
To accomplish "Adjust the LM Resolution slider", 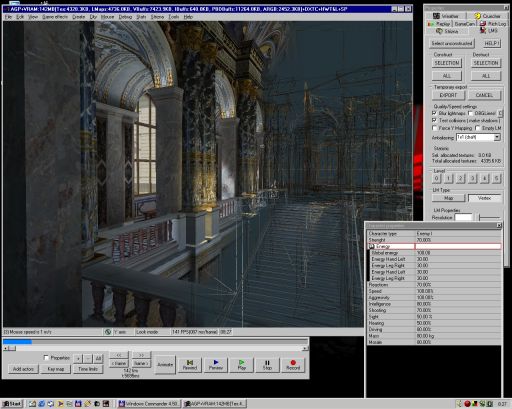I will pos(489,217).
